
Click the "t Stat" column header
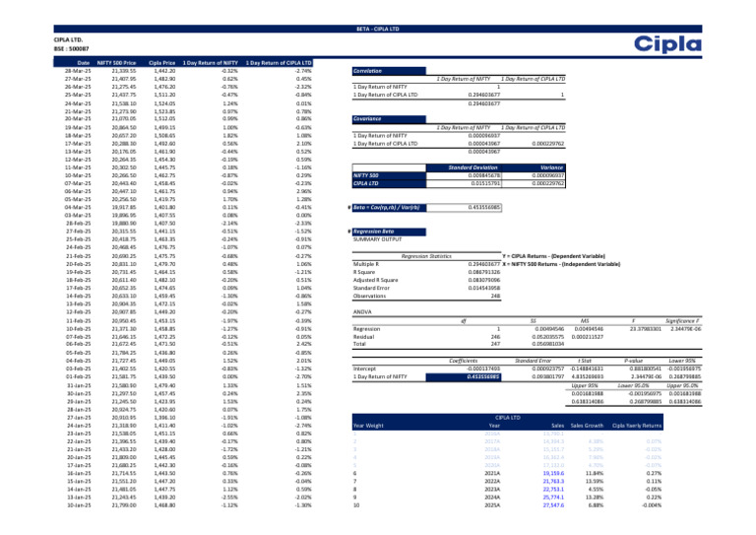pyautogui.click(x=586, y=361)
